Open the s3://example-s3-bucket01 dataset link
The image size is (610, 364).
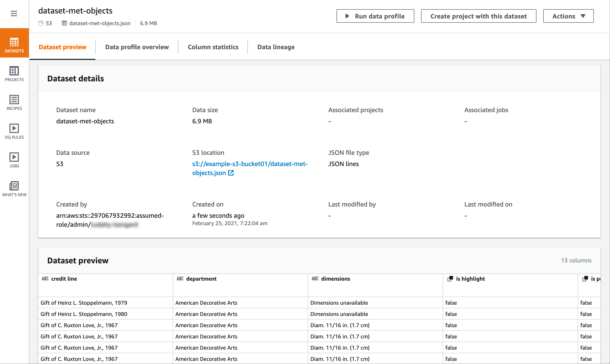point(250,168)
